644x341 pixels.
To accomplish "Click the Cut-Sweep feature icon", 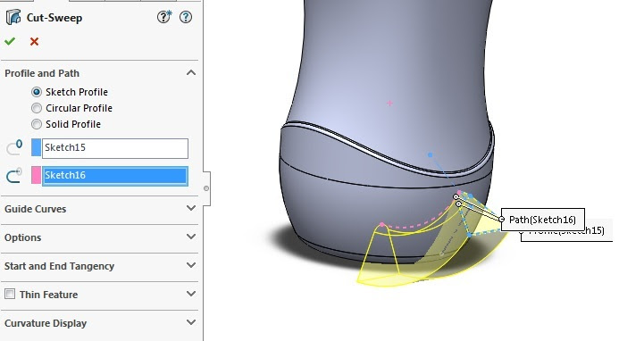I will pos(13,18).
